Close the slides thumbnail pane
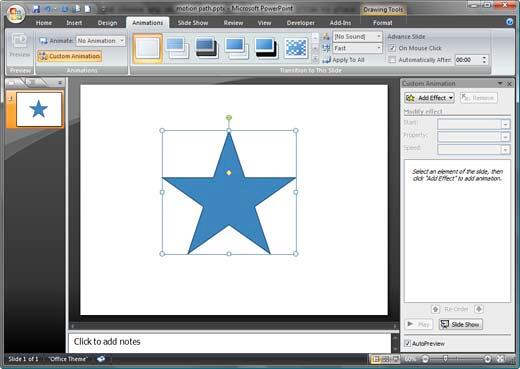Screen dimensions: 520x369 (60, 83)
